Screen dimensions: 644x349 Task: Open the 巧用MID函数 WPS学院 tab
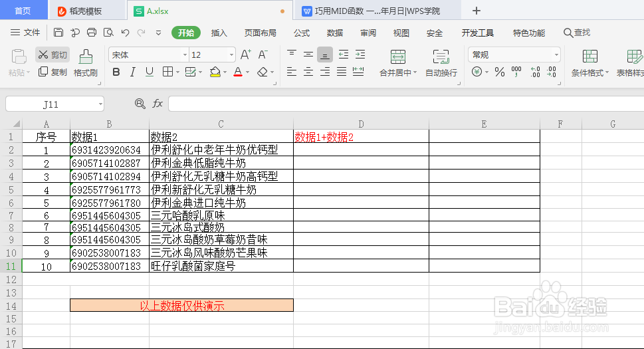pos(377,11)
